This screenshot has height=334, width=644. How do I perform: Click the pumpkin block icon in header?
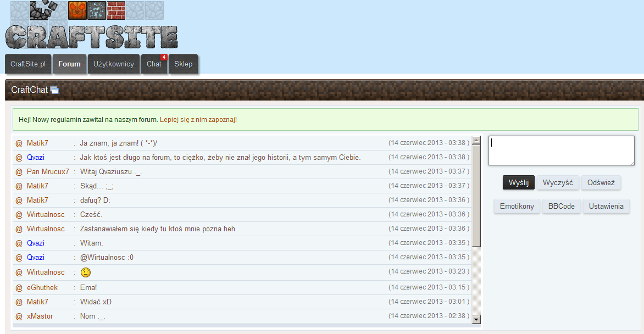click(x=77, y=10)
